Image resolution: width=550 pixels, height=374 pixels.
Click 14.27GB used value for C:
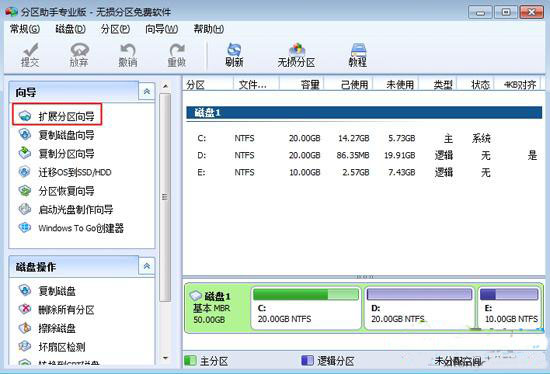pos(354,138)
